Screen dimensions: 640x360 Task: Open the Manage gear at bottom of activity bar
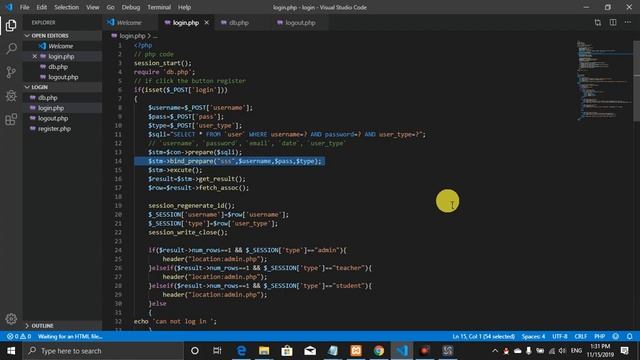click(x=11, y=319)
